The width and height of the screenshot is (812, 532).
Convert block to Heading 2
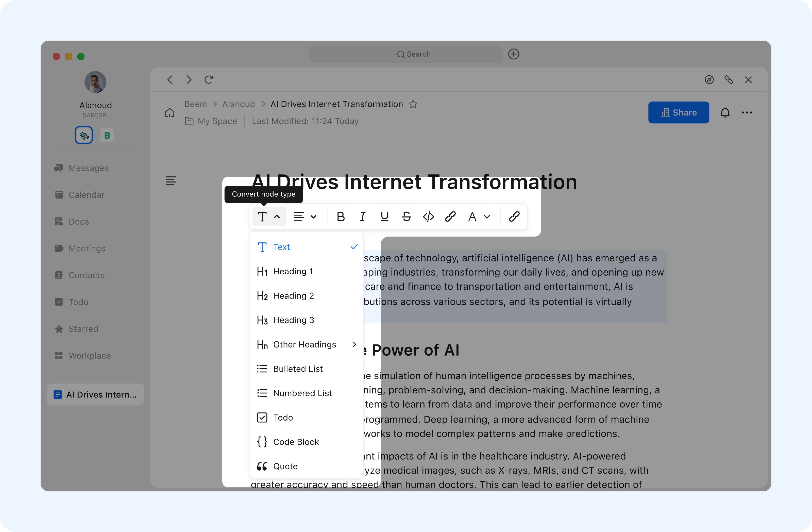(293, 295)
